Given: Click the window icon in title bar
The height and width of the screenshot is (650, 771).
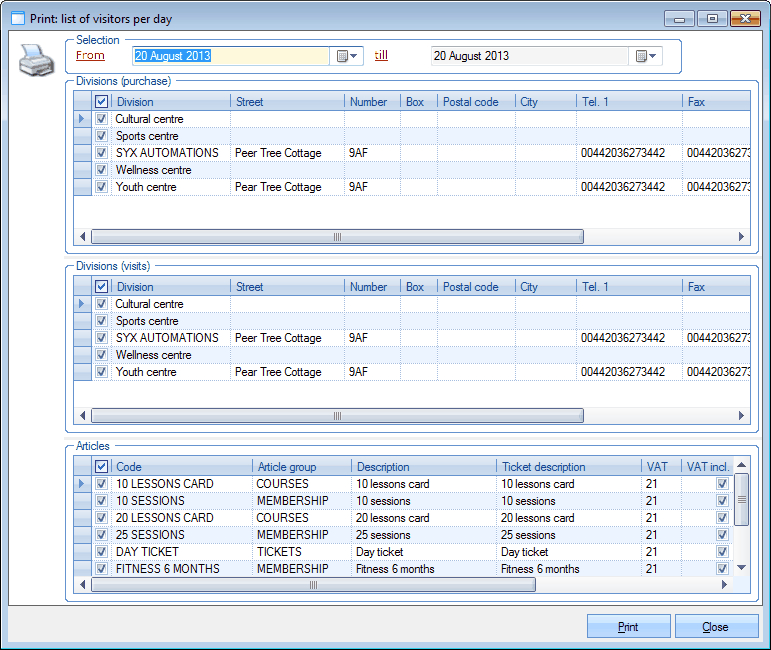Looking at the screenshot, I should pyautogui.click(x=17, y=18).
